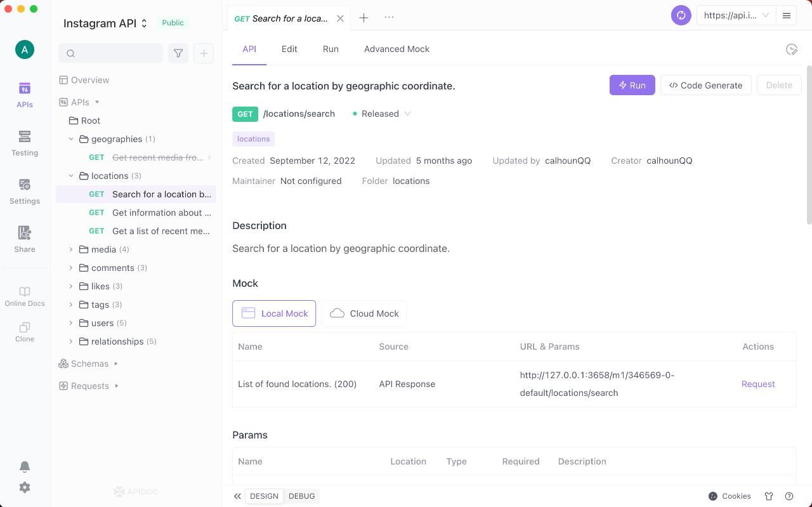Viewport: 812px width, 507px height.
Task: Open a new tab with plus icon
Action: pyautogui.click(x=363, y=18)
